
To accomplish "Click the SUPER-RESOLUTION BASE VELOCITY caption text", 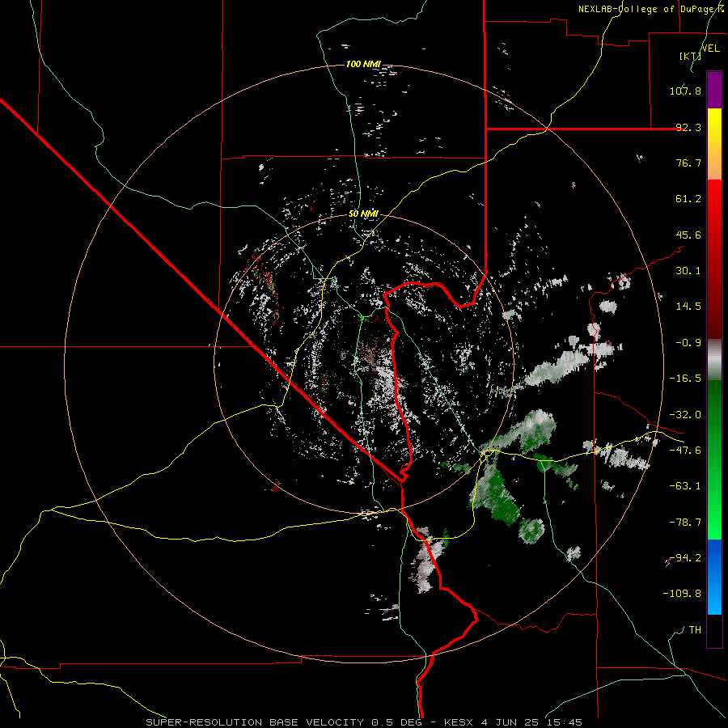I will [x=255, y=722].
